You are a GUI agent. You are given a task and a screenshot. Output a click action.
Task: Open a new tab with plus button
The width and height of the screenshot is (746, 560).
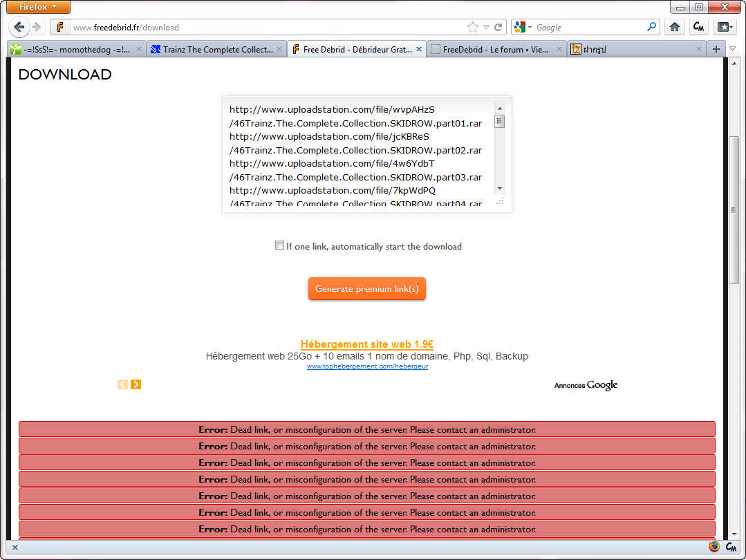(x=716, y=49)
